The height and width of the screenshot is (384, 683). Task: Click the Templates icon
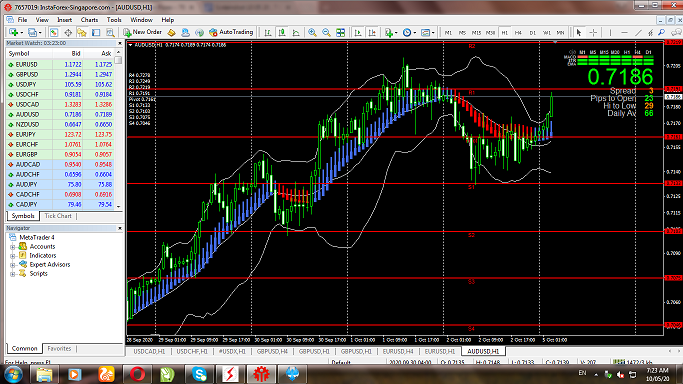425,32
